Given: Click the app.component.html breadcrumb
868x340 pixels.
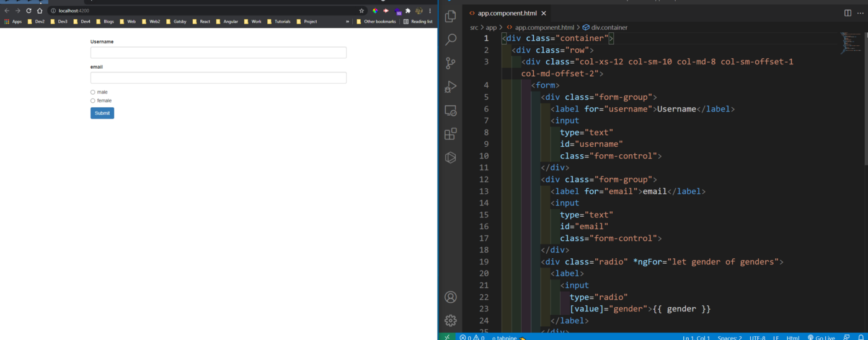Looking at the screenshot, I should (540, 27).
